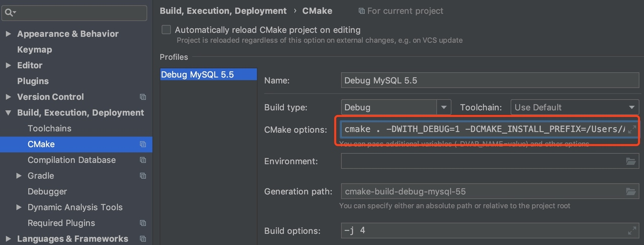The width and height of the screenshot is (644, 245).
Task: Open the Toolchain dropdown
Action: tap(632, 107)
